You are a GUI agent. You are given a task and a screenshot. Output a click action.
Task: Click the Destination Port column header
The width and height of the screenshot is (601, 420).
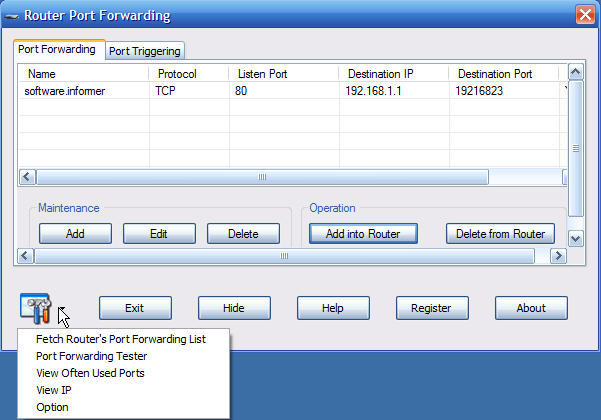(x=504, y=74)
